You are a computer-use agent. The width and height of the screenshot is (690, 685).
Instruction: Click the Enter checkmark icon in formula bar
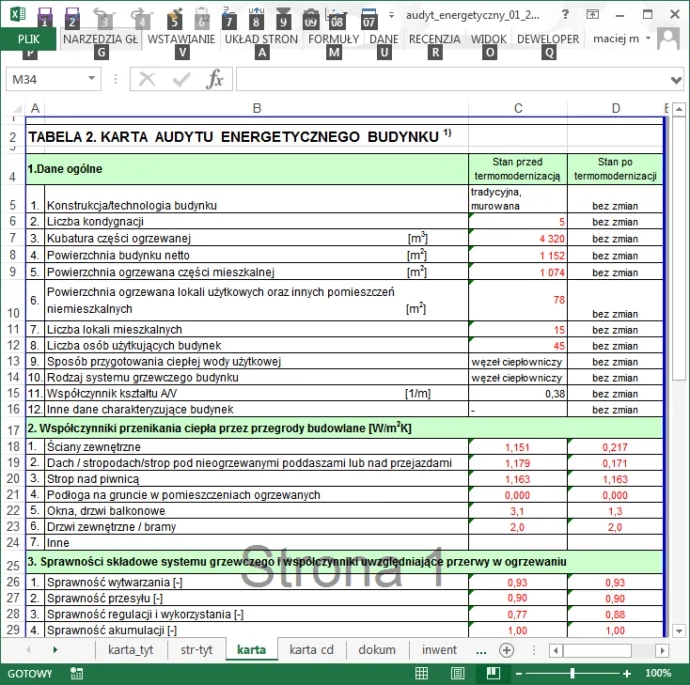[x=181, y=80]
